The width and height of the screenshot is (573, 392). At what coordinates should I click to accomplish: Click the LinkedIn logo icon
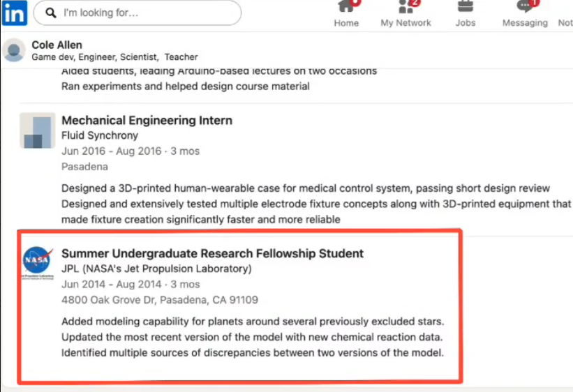[x=15, y=13]
